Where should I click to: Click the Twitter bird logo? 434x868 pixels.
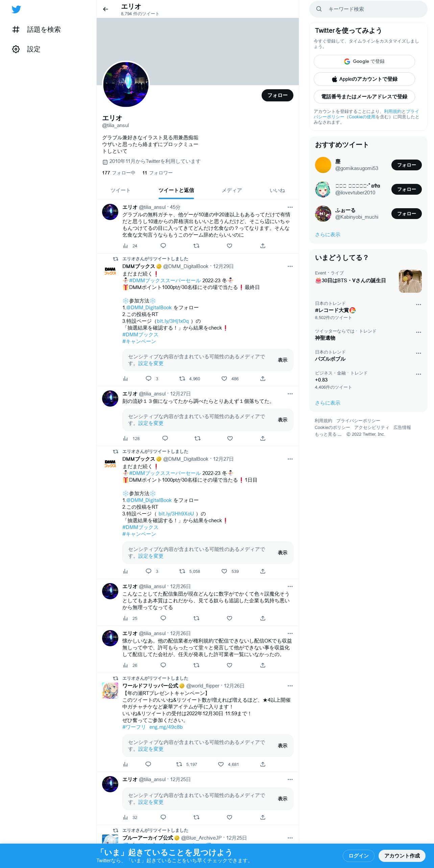[x=16, y=9]
